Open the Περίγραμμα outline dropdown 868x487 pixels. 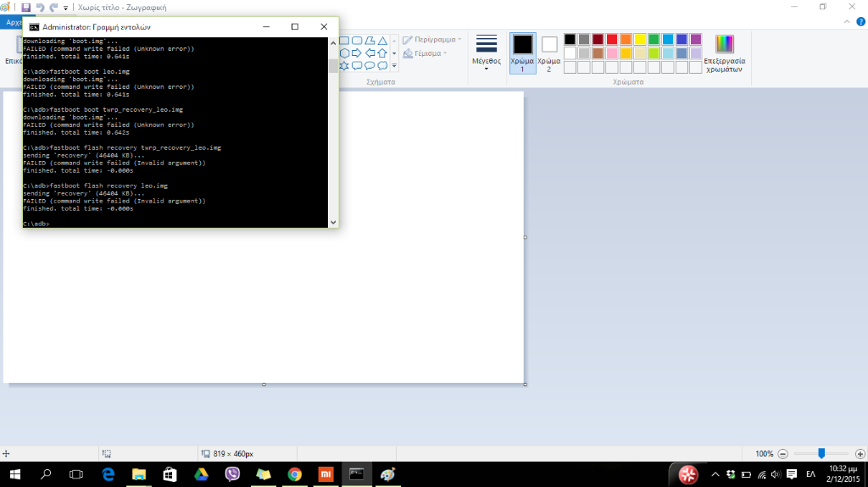(432, 40)
